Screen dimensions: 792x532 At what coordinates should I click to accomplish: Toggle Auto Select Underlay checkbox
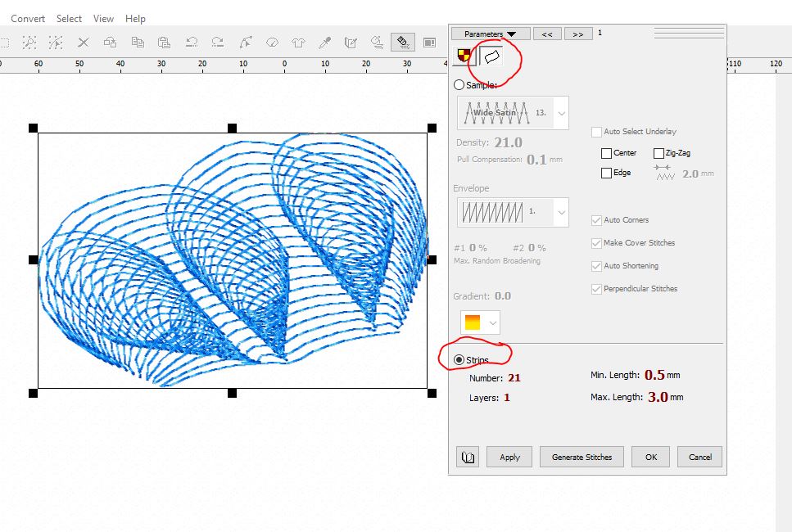tap(596, 132)
